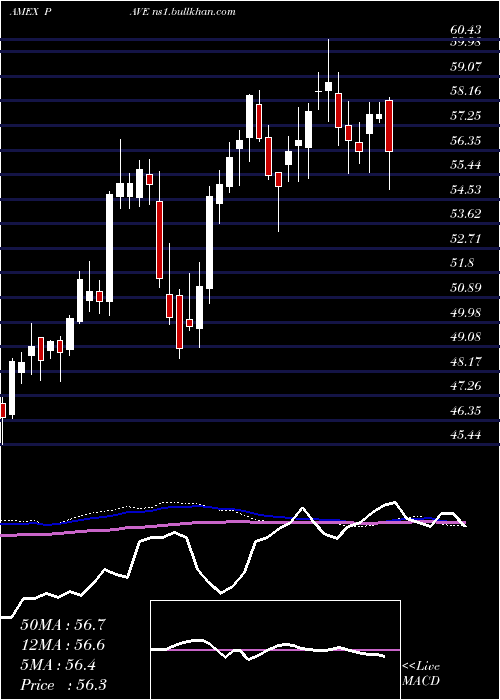Click the highest candle's upper wick
500x700 pixels.
[329, 60]
